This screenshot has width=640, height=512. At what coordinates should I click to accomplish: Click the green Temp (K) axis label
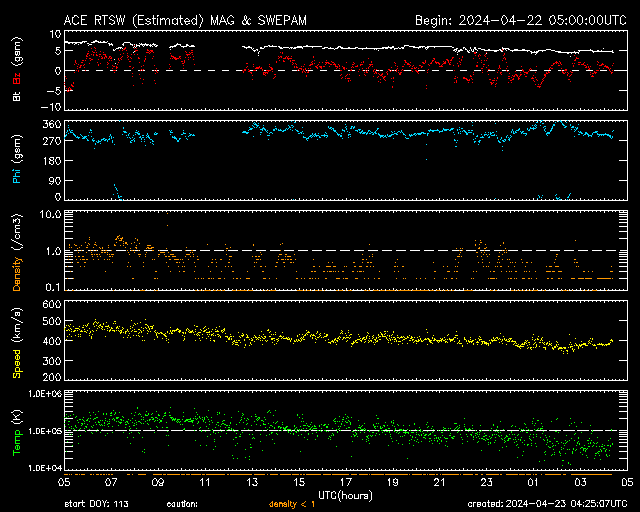[x=16, y=431]
